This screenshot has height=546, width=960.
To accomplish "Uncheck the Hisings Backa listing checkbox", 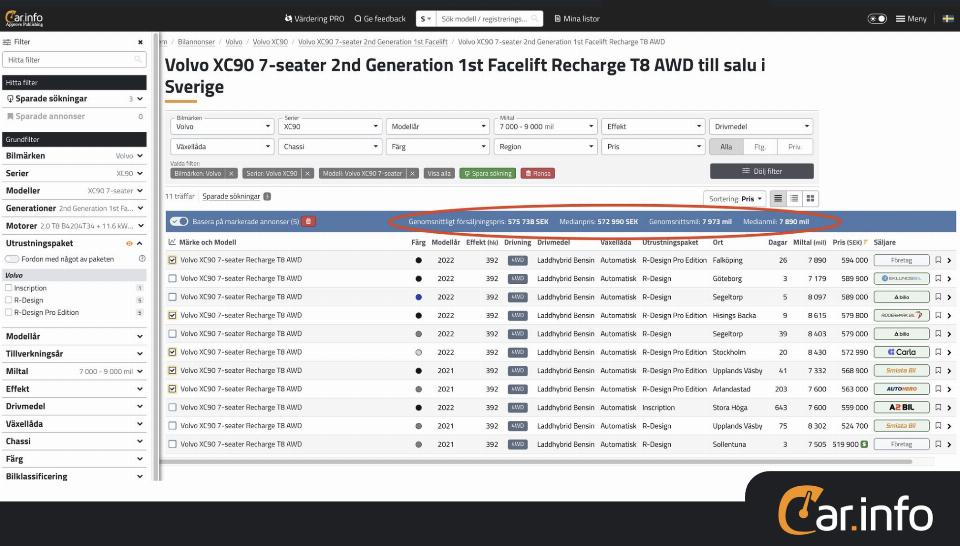I will [x=173, y=315].
